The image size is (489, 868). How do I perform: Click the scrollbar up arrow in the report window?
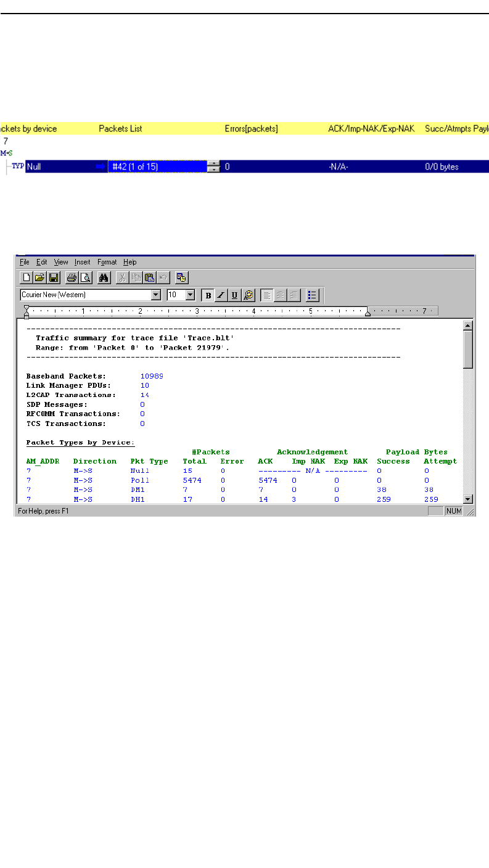pos(468,326)
